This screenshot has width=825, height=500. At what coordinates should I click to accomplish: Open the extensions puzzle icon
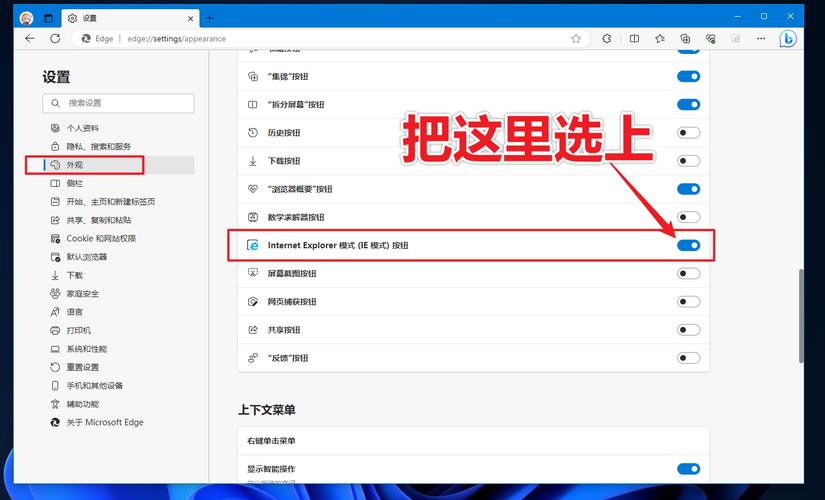[607, 38]
